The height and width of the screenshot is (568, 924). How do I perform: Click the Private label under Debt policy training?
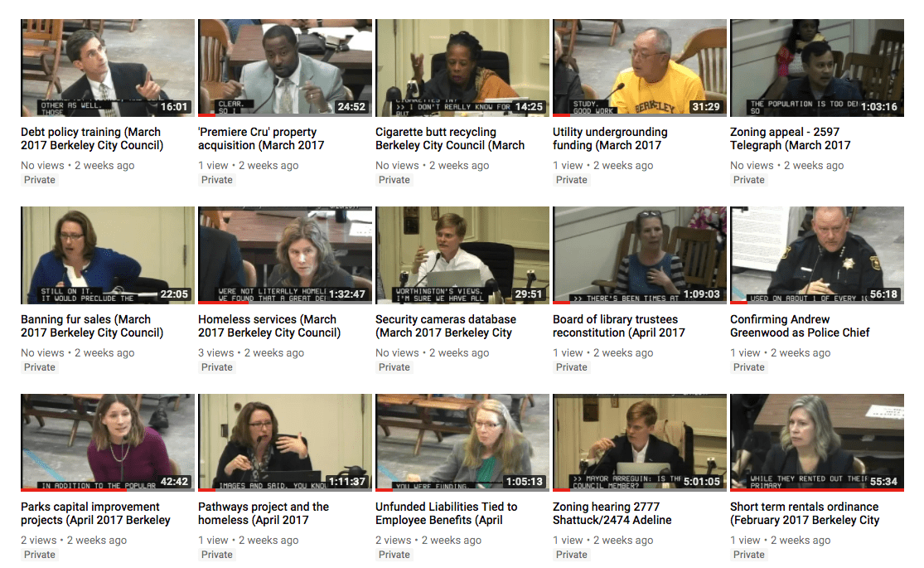[40, 180]
